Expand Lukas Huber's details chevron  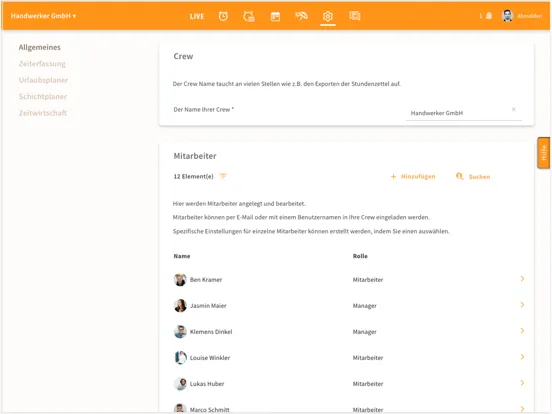pos(522,383)
